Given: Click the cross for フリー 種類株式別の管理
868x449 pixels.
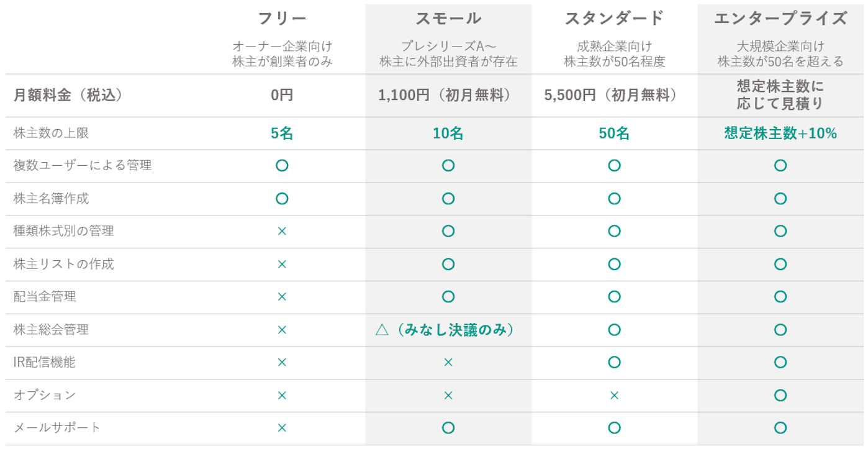Looking at the screenshot, I should [x=282, y=231].
